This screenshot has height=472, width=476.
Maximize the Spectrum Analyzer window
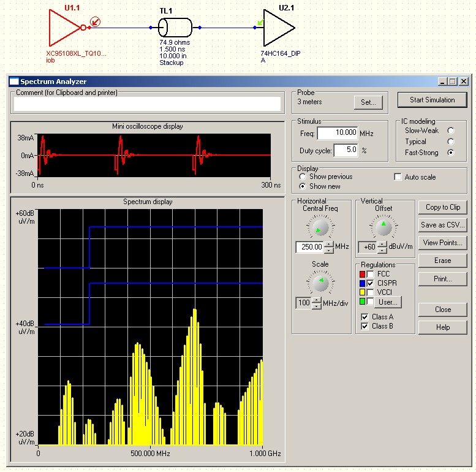click(x=453, y=82)
